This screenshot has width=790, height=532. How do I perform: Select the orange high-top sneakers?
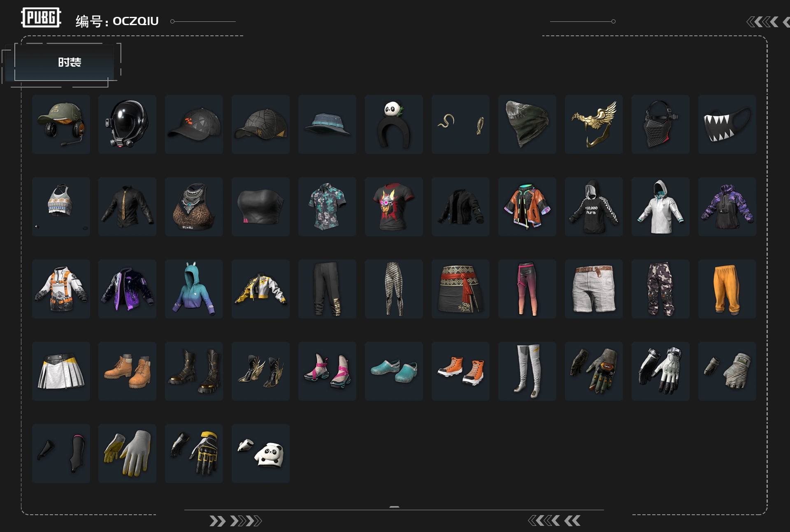tap(461, 371)
